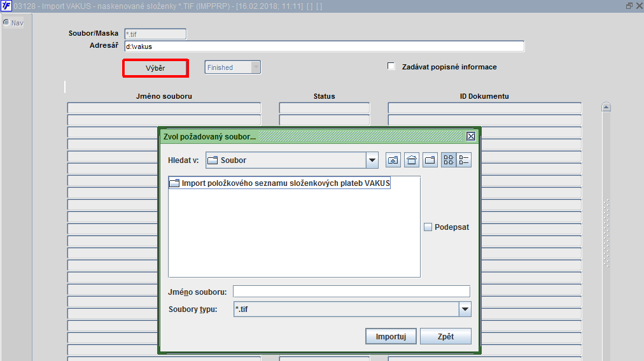Select the Nav radio button
The width and height of the screenshot is (644, 361).
pyautogui.click(x=6, y=22)
